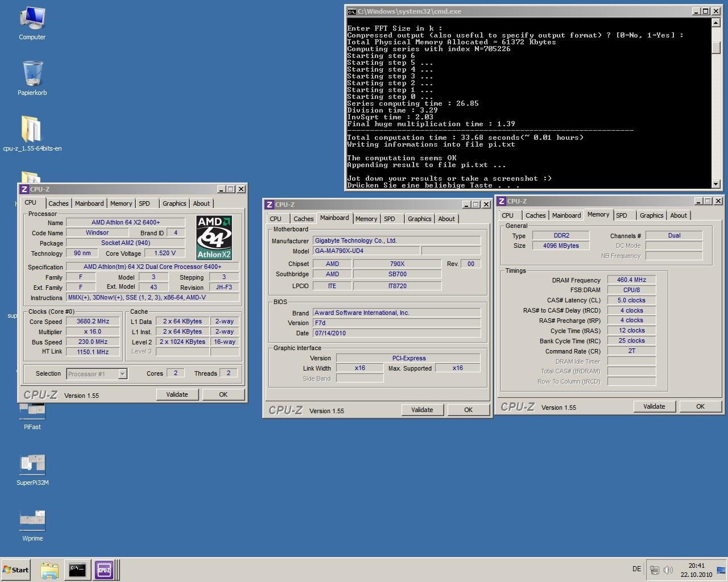Switch to CPU-Z taskbar button
This screenshot has width=728, height=582.
[104, 570]
